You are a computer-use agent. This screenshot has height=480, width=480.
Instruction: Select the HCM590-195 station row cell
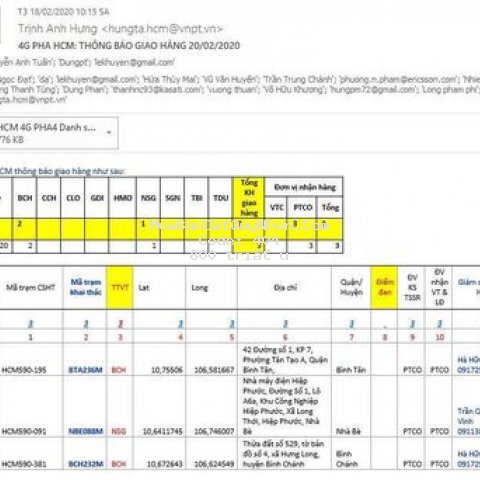(x=24, y=370)
